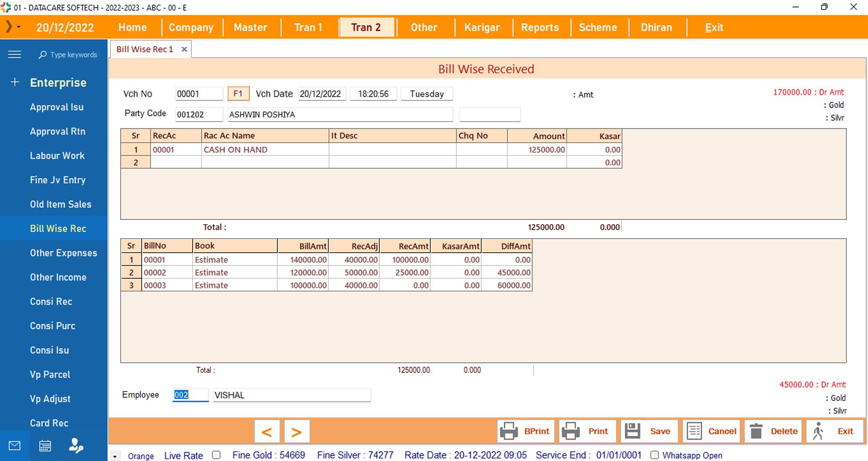Select Bill Wise Rec in the sidebar
Image resolution: width=868 pixels, height=461 pixels.
pos(54,229)
